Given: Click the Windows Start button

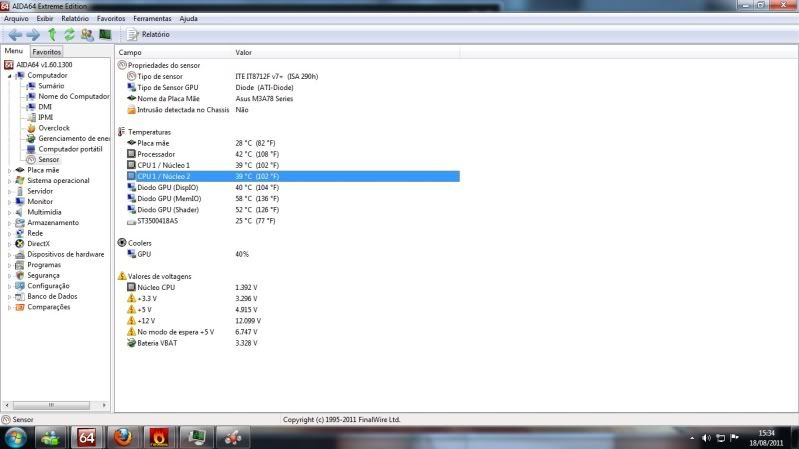Looking at the screenshot, I should [x=16, y=438].
